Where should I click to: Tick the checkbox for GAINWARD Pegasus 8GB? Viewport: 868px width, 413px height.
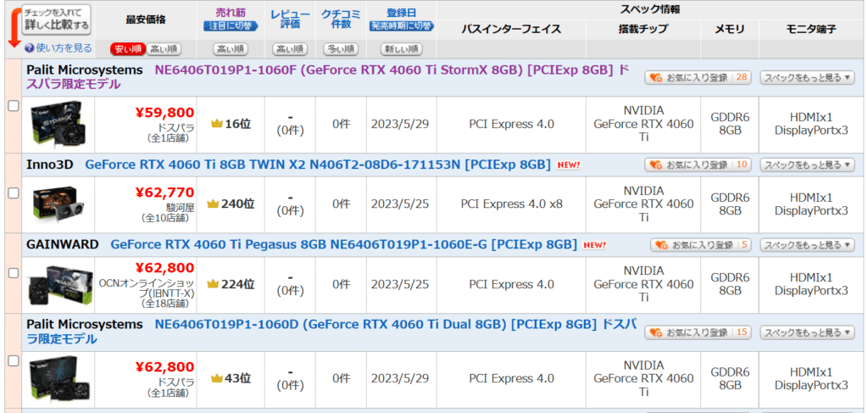[14, 273]
